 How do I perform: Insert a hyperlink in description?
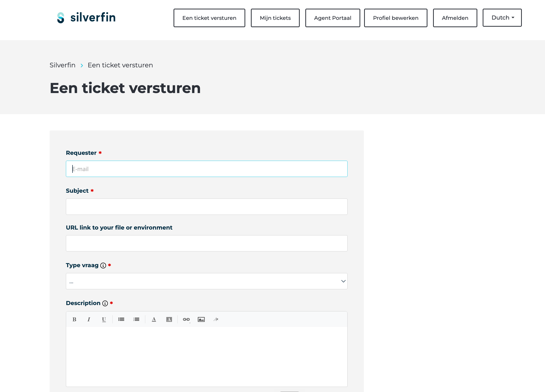186,319
